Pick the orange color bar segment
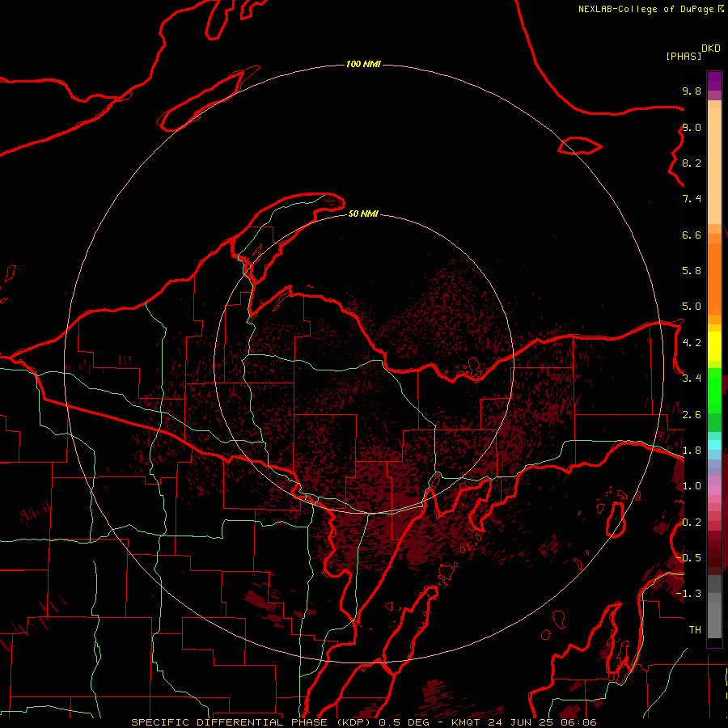This screenshot has width=728, height=728. point(714,280)
